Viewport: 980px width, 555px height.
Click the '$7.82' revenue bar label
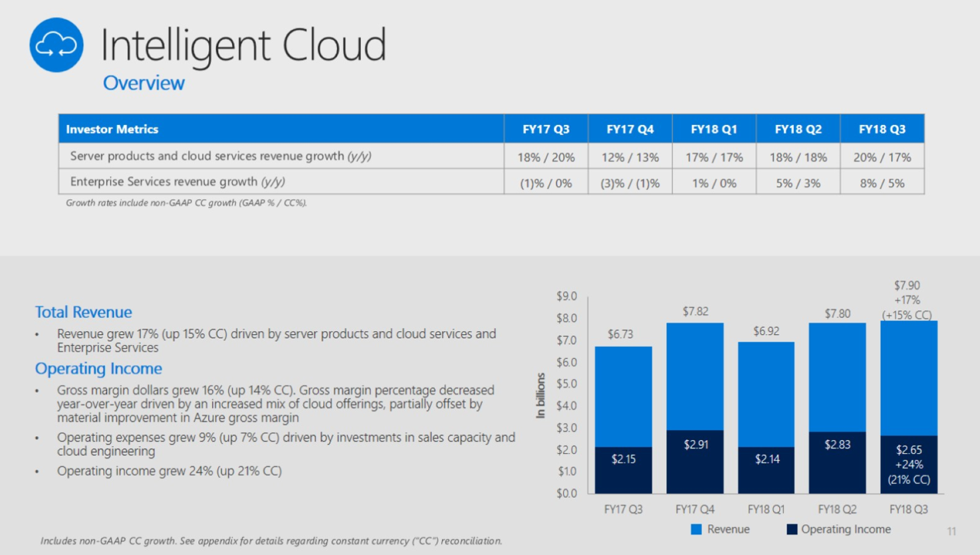coord(695,311)
